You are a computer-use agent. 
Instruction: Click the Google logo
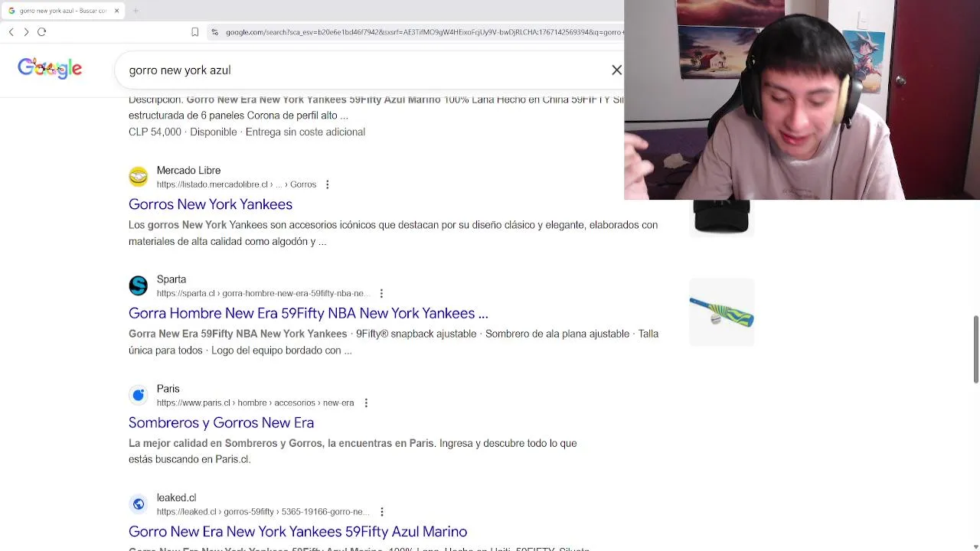click(50, 69)
